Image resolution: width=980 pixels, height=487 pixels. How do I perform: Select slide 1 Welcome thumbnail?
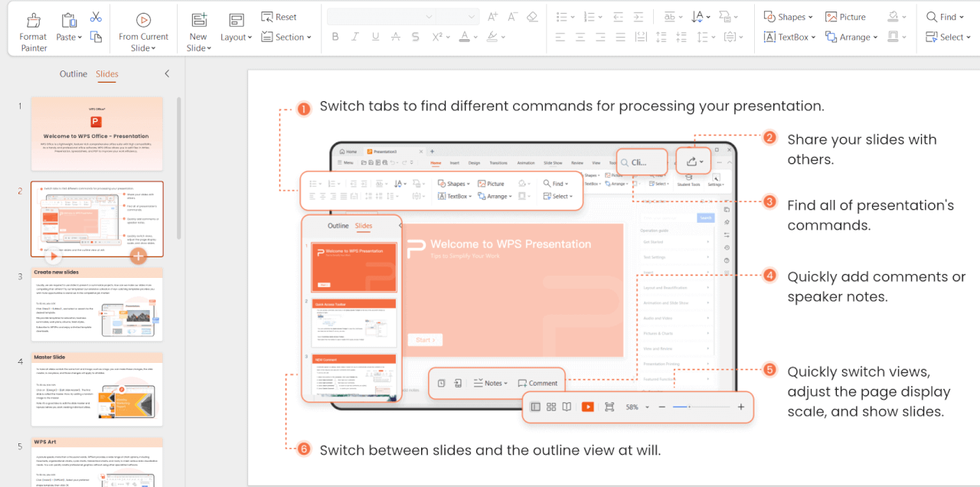(x=96, y=133)
